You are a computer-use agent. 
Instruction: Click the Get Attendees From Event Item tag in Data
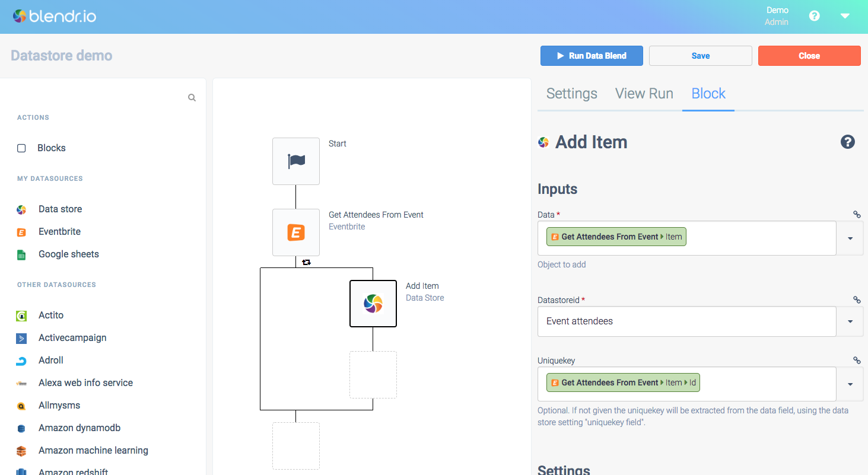[616, 237]
